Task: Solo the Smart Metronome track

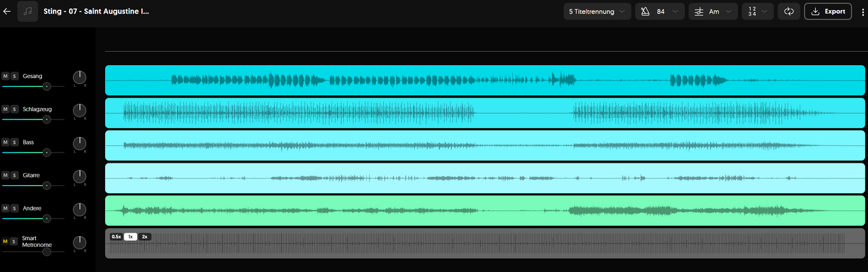Action: tap(14, 241)
